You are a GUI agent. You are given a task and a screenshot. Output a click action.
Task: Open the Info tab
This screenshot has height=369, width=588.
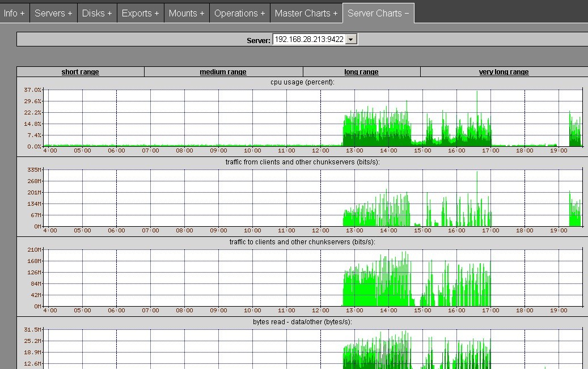pyautogui.click(x=14, y=13)
